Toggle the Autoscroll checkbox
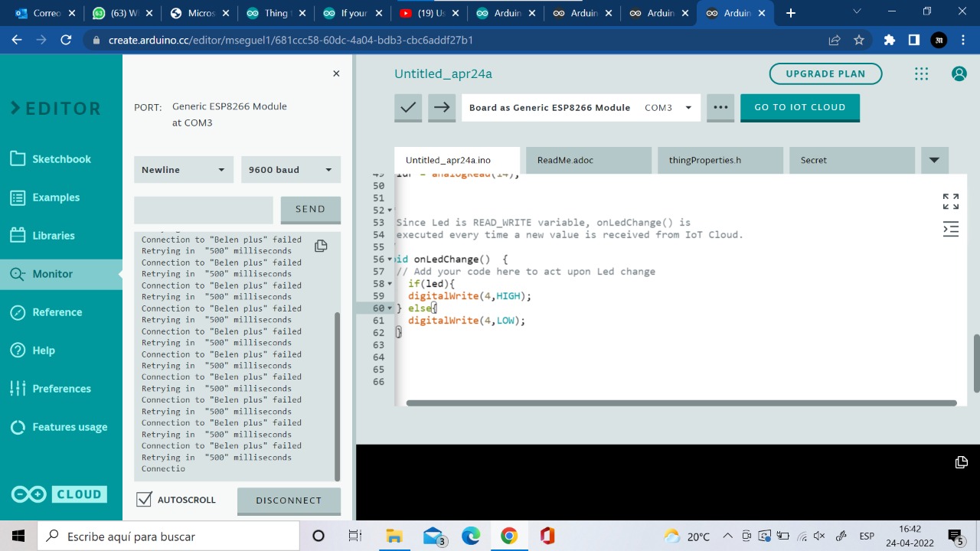This screenshot has width=980, height=551. click(143, 500)
